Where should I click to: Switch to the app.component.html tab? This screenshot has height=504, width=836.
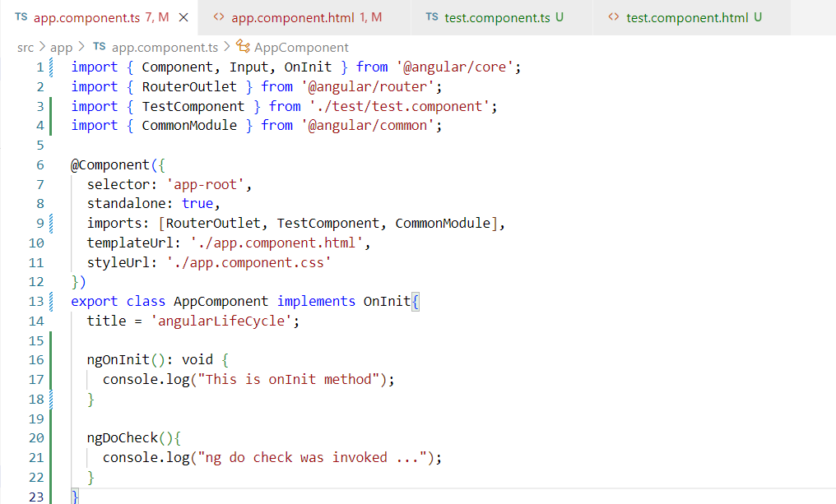coord(306,17)
